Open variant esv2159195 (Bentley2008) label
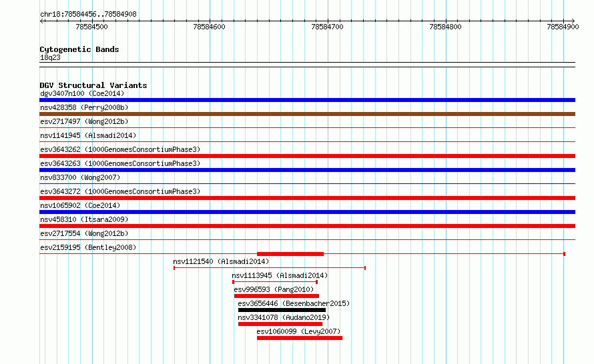594x364 pixels. coord(88,247)
